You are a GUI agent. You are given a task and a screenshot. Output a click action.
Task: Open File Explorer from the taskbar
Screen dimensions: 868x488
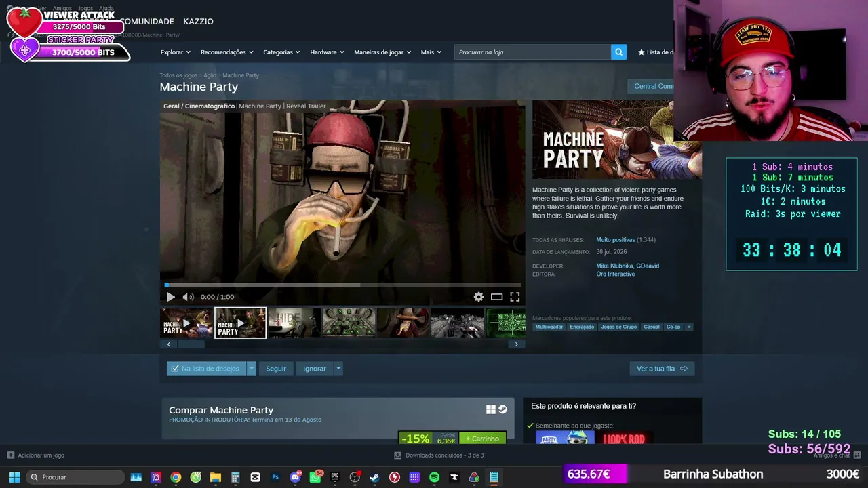coord(216,477)
